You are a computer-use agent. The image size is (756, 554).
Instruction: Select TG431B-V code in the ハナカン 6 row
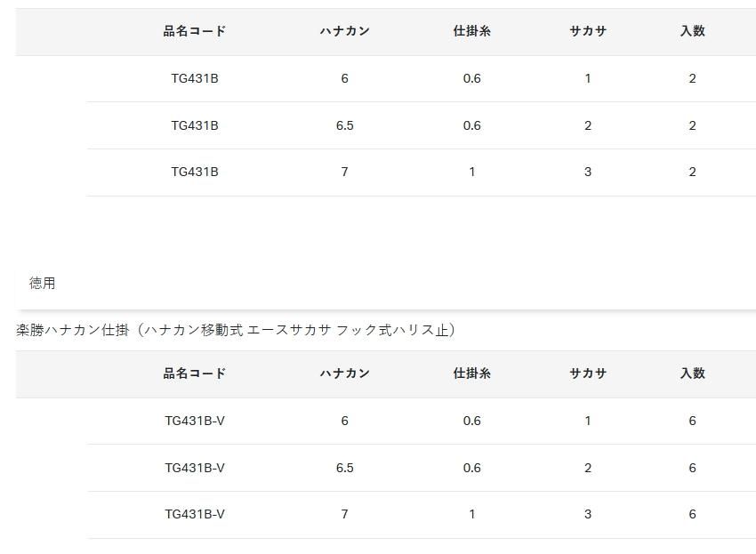tap(195, 421)
